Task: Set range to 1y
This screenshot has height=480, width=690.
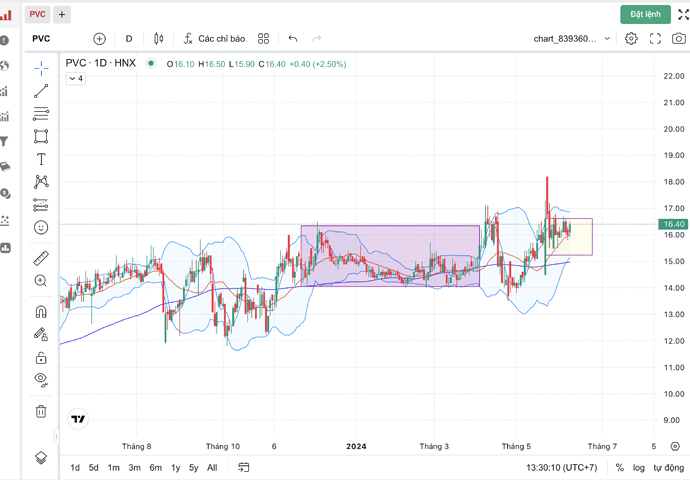Action: [x=176, y=468]
